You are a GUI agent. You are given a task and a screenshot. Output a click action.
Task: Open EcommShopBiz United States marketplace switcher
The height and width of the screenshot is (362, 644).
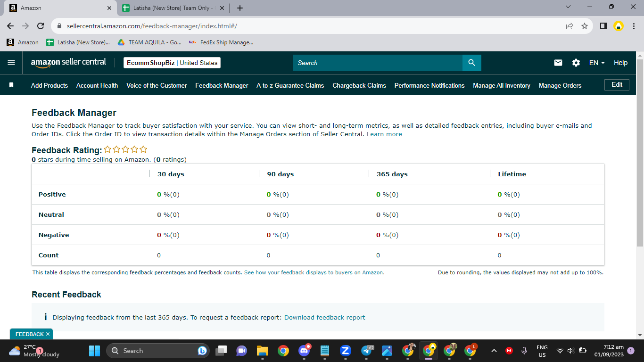click(x=172, y=63)
